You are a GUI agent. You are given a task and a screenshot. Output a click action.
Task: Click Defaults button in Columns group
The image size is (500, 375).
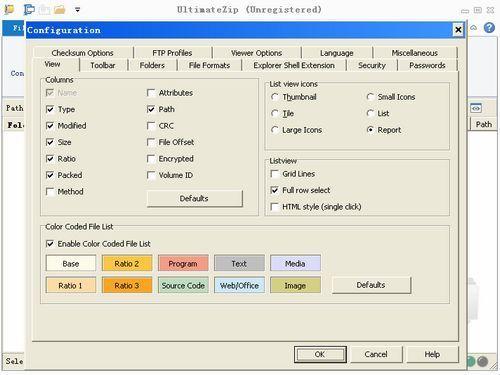tap(195, 199)
